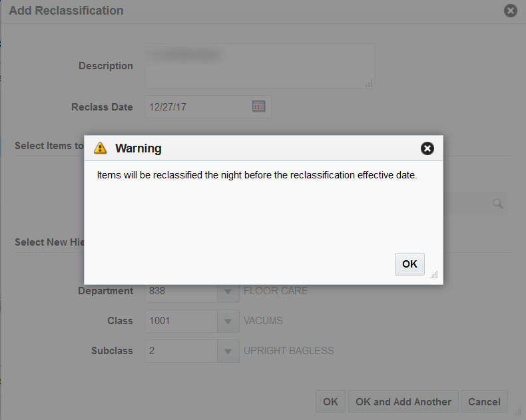Click the item search magnifier icon

498,203
